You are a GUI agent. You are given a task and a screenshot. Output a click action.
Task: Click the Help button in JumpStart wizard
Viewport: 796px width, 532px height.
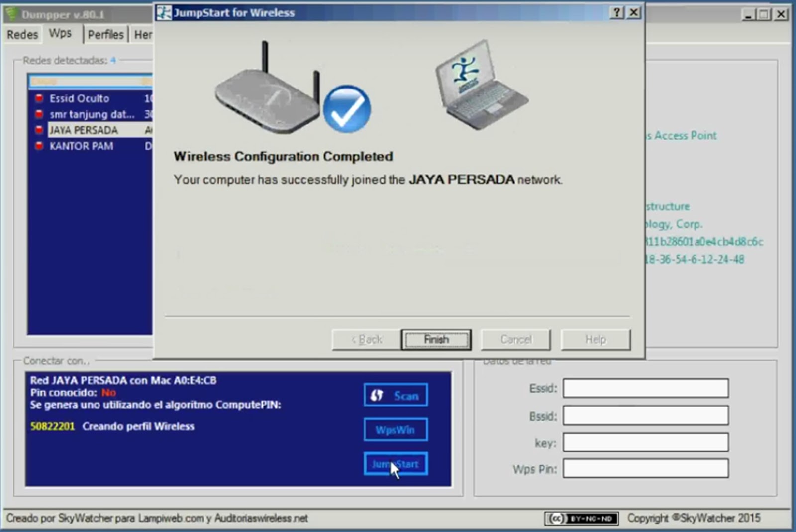[596, 340]
